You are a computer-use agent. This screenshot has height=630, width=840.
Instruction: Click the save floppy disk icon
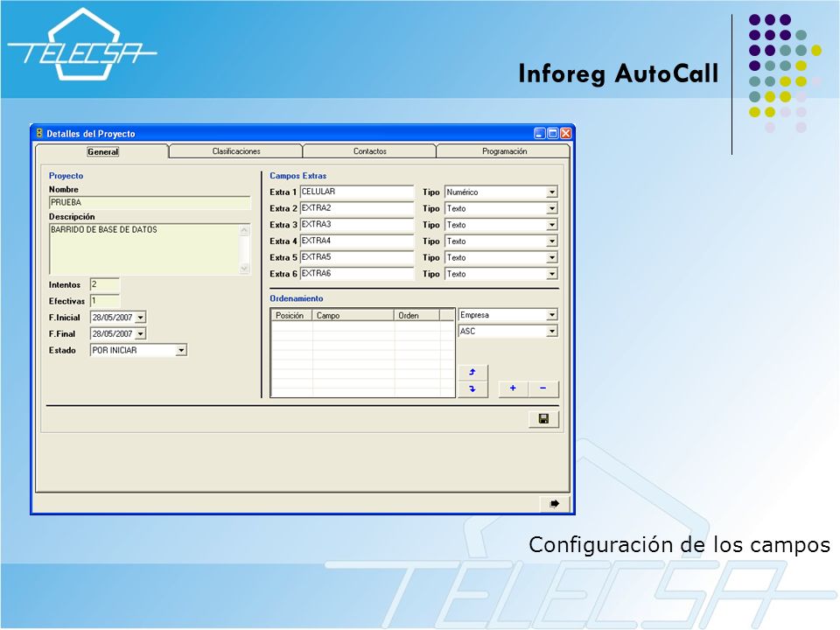pyautogui.click(x=543, y=419)
